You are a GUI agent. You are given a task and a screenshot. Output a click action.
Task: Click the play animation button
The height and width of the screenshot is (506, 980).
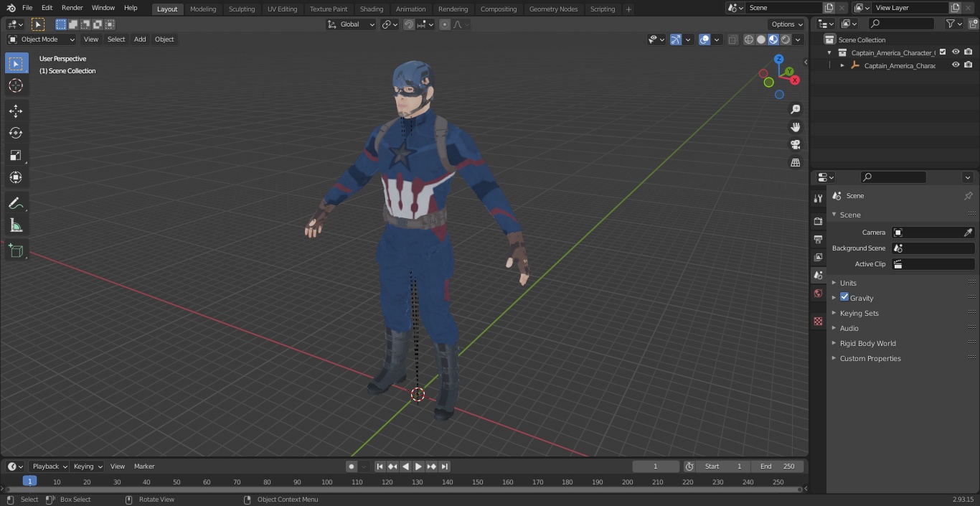click(418, 467)
